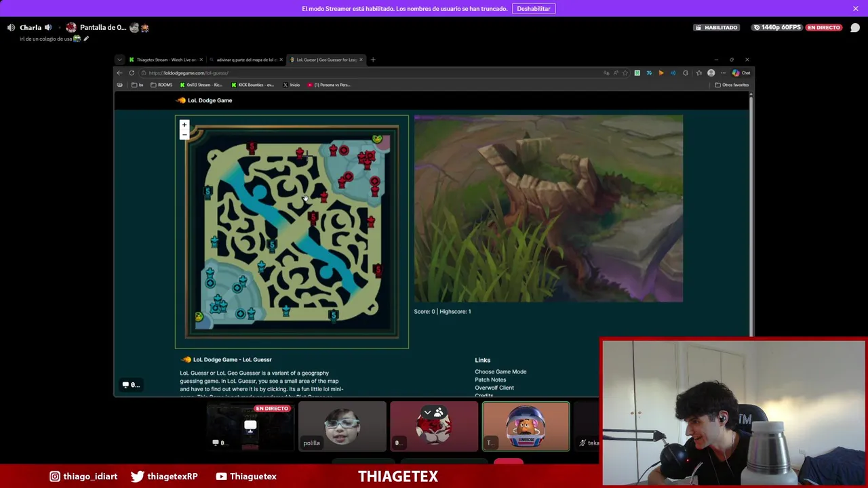Click the green extension icon in toolbar
The image size is (868, 488).
[637, 73]
